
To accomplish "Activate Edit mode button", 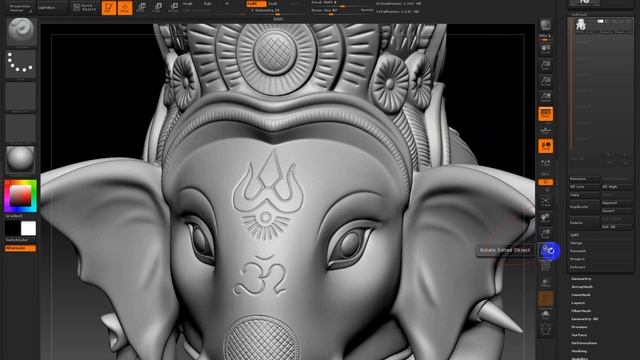I will 109,8.
